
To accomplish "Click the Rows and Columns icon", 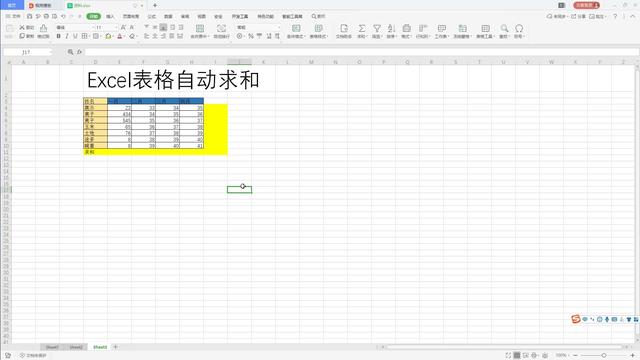I will pyautogui.click(x=423, y=28).
